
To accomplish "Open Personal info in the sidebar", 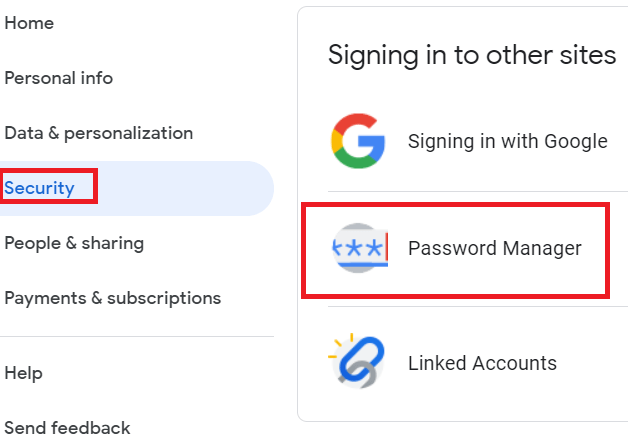I will click(x=58, y=78).
